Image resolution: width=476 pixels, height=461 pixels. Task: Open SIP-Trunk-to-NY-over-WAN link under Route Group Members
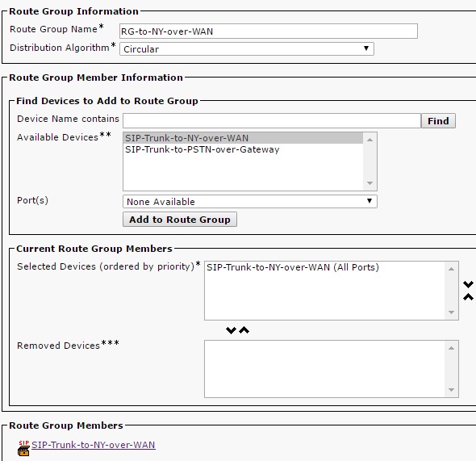[94, 445]
